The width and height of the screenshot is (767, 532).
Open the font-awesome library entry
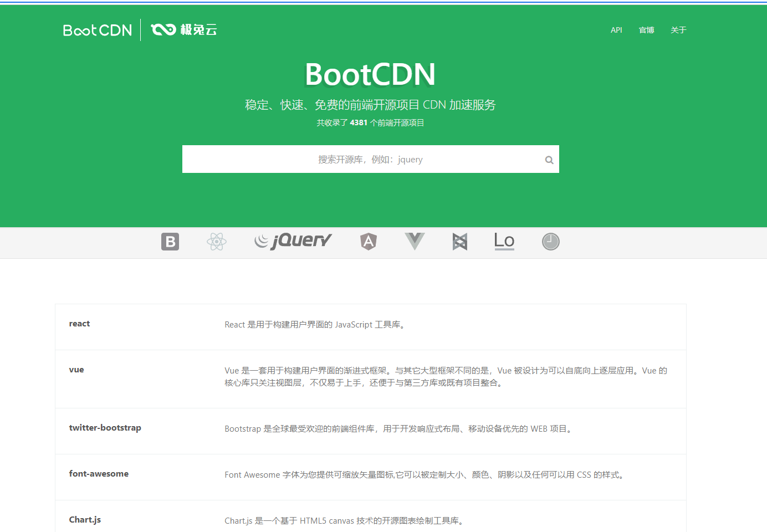point(99,474)
